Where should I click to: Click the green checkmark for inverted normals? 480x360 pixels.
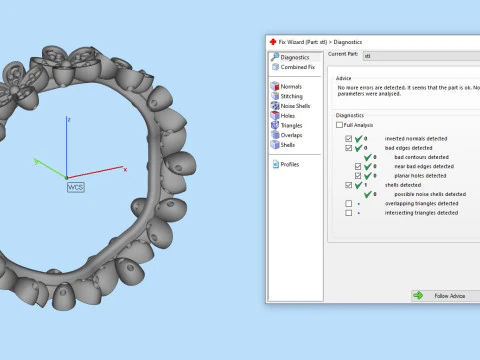tap(359, 138)
